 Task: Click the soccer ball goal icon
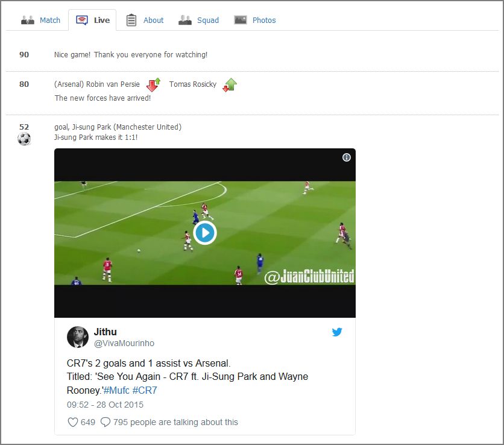pos(24,139)
